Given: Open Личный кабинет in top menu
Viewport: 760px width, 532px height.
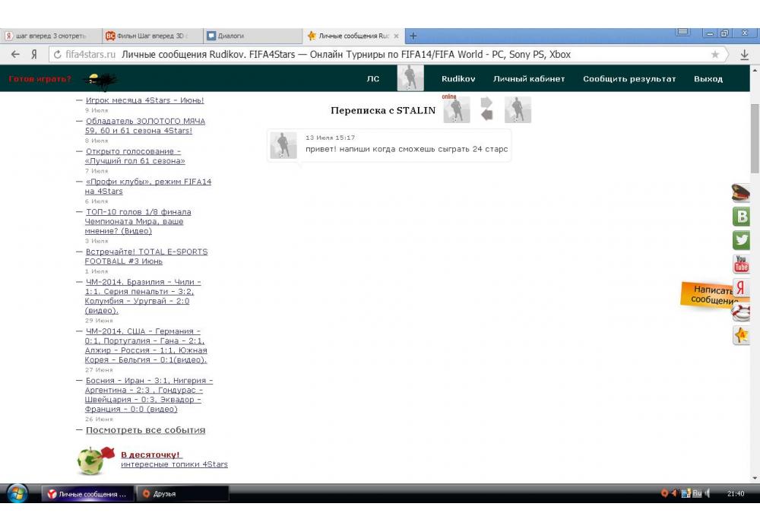Looking at the screenshot, I should click(528, 79).
